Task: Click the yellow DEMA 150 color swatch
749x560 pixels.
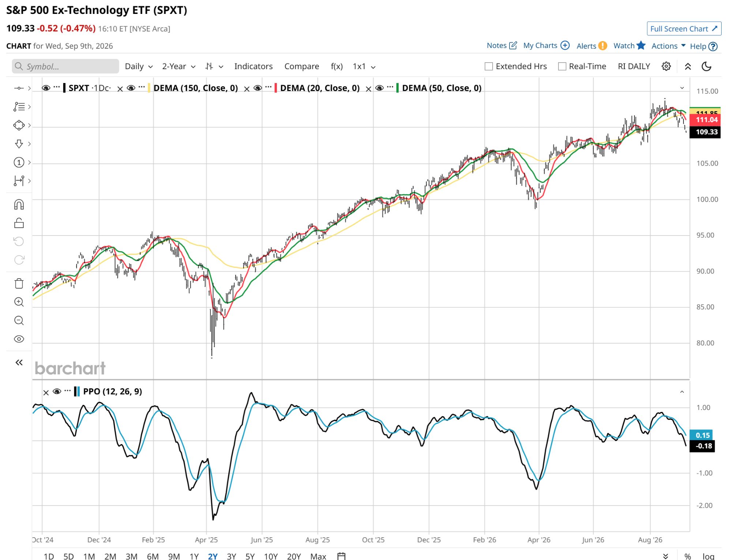Action: 149,88
